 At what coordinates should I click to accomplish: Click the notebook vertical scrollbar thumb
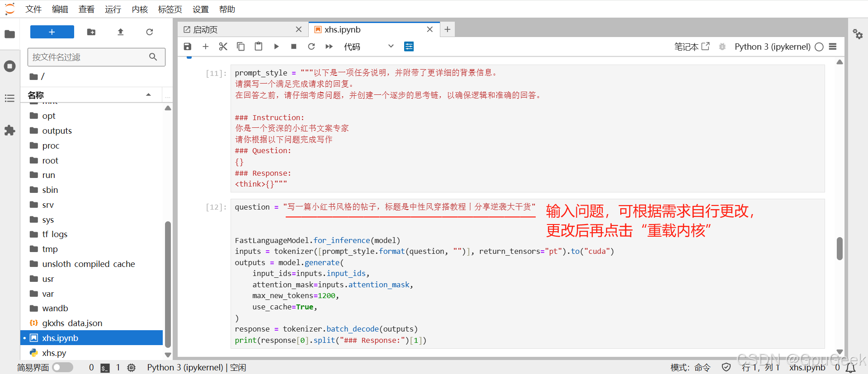pos(840,248)
